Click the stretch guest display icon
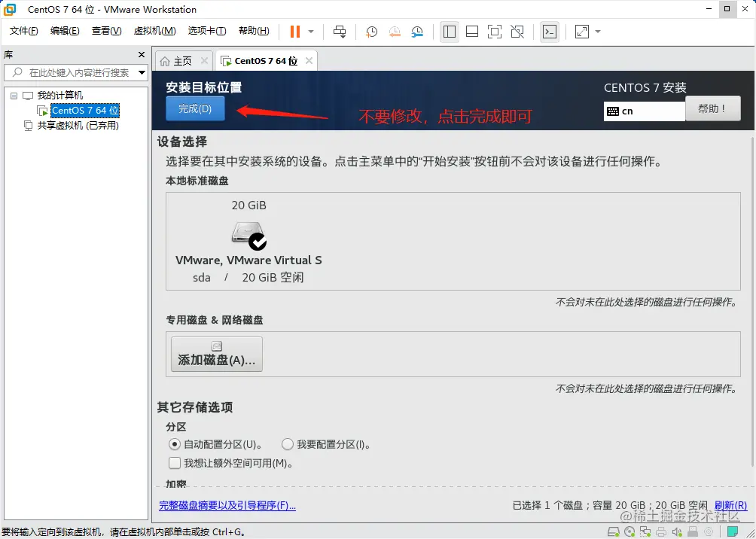Screen dimensions: 756x539 [582, 32]
